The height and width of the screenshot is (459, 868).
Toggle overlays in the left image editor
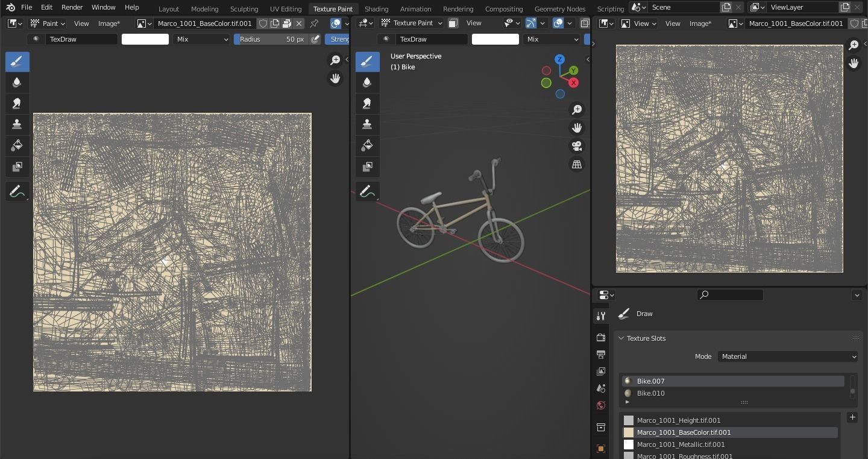tap(336, 24)
